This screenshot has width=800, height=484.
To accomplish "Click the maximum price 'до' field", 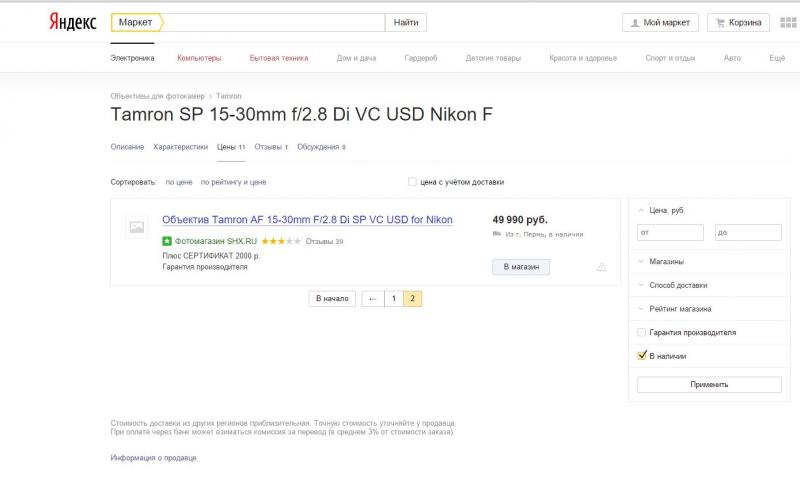I will coord(748,233).
